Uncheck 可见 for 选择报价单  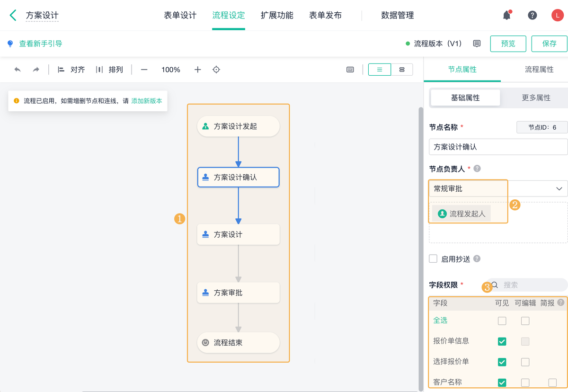502,362
